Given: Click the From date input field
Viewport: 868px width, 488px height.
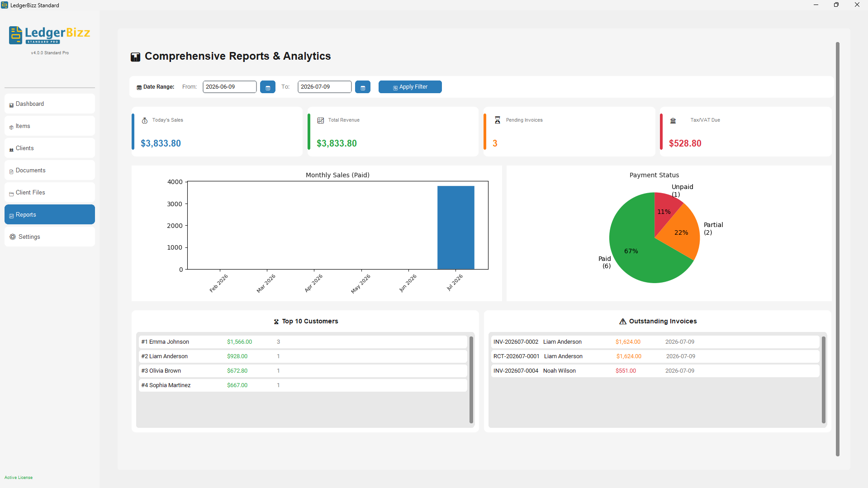Looking at the screenshot, I should click(x=230, y=87).
